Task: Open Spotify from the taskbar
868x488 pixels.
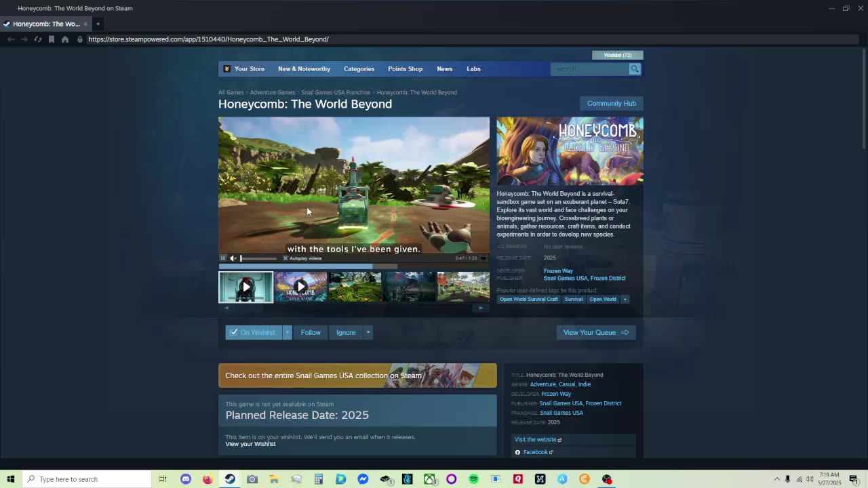Action: (x=473, y=479)
